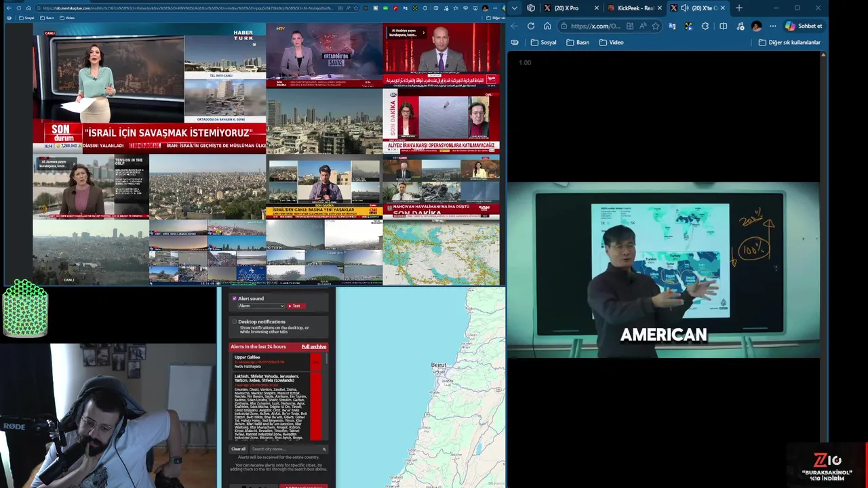Open Read Aloud icon in x.com address bar
The width and height of the screenshot is (868, 488).
coord(643,26)
